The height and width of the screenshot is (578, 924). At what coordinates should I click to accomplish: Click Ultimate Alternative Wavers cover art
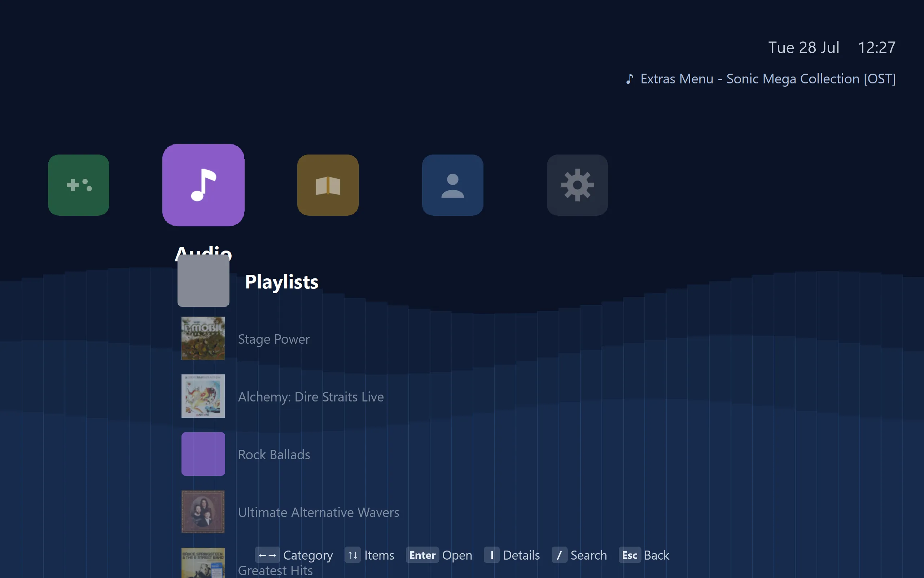click(203, 512)
